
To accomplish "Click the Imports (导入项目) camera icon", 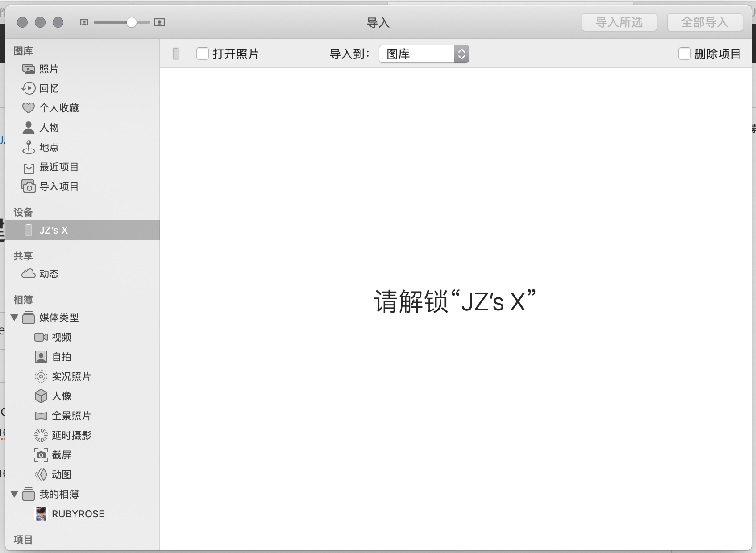I will click(29, 186).
